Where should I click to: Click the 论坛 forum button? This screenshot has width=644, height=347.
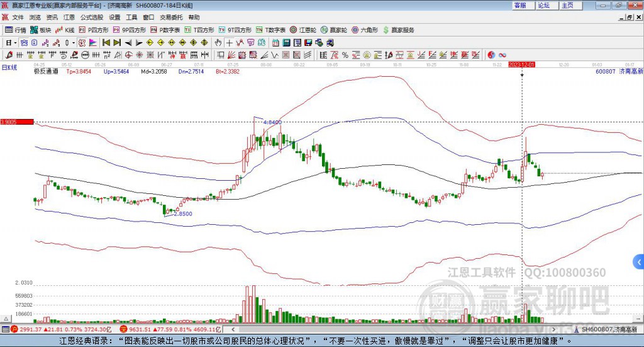(547, 5)
